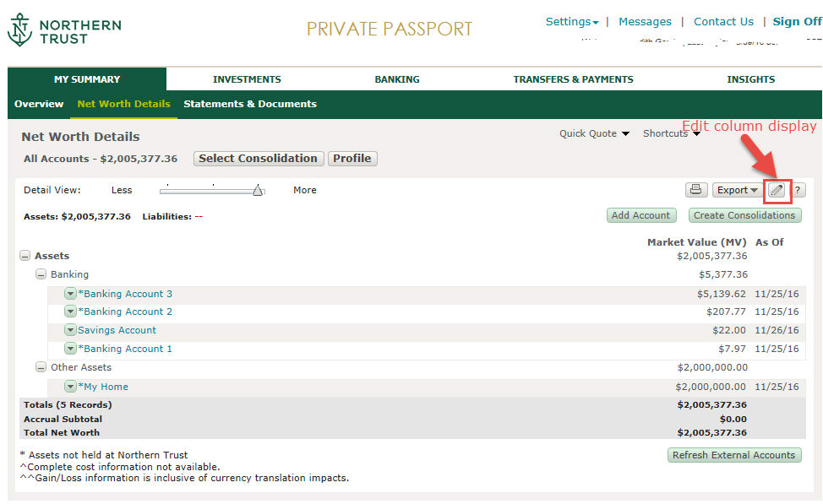Select the Transfers & Payments tab
This screenshot has height=504, width=823.
click(x=573, y=79)
